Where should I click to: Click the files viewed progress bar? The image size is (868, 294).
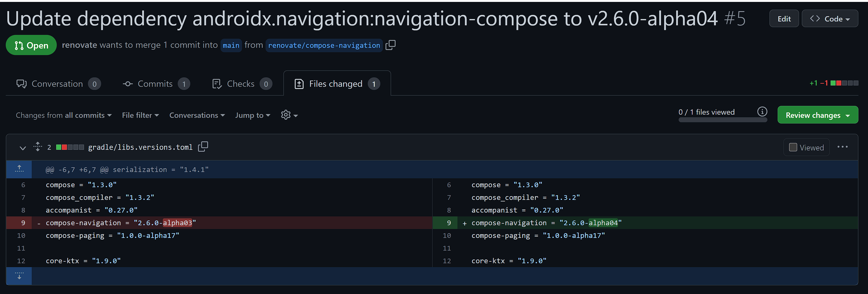click(x=722, y=120)
